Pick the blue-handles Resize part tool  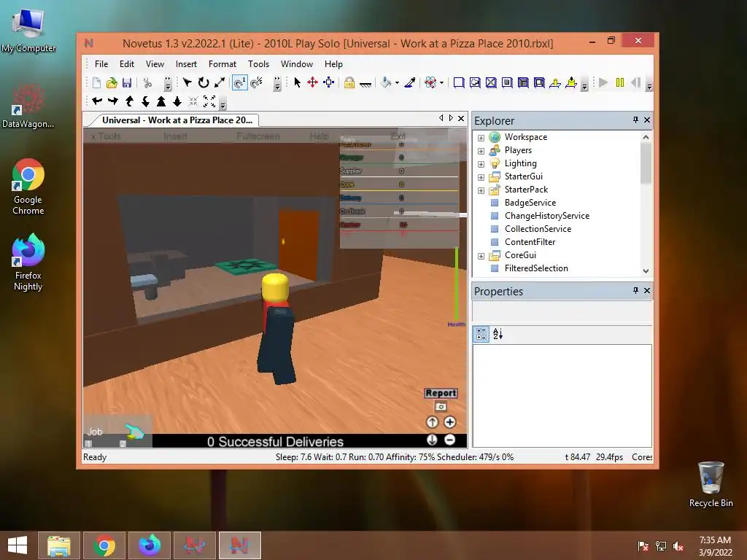tap(329, 83)
